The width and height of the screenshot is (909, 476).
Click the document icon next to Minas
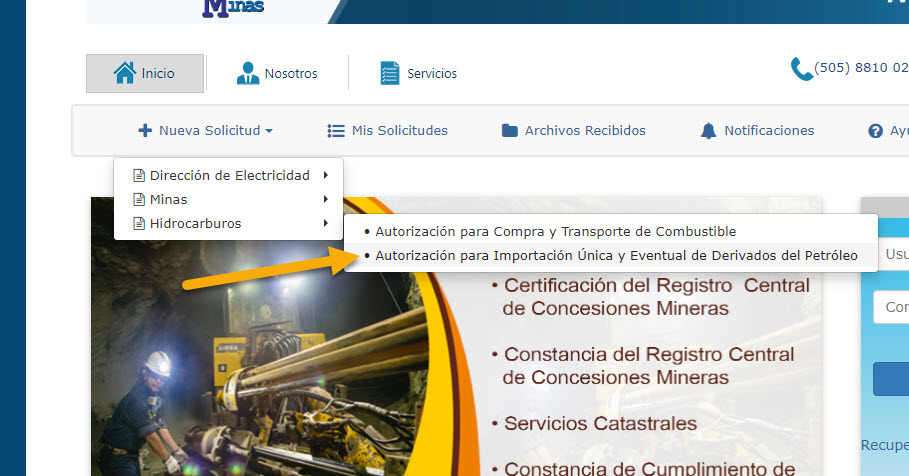coord(139,199)
